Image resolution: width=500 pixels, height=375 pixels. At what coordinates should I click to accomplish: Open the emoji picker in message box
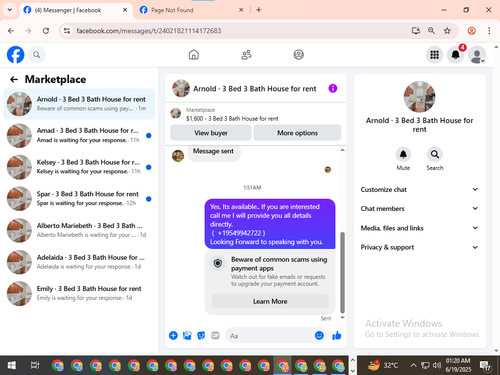pyautogui.click(x=319, y=335)
